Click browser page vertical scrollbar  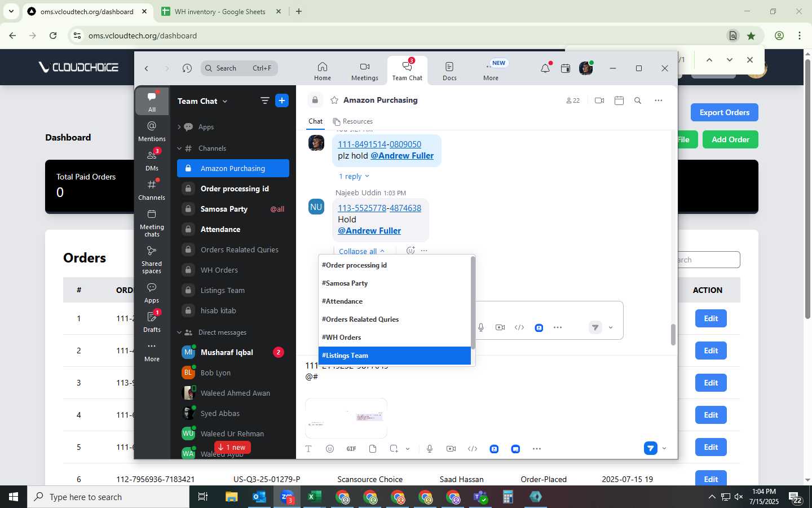807,189
